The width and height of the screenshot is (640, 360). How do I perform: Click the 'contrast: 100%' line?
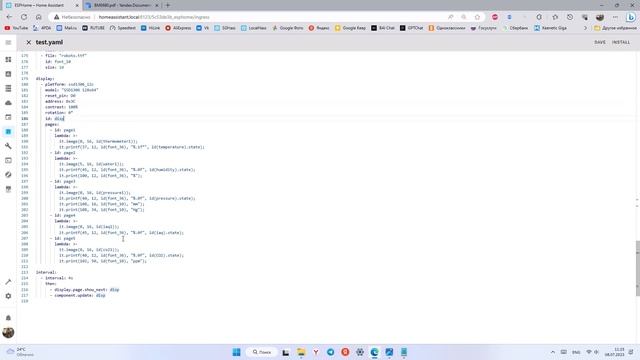tap(61, 107)
